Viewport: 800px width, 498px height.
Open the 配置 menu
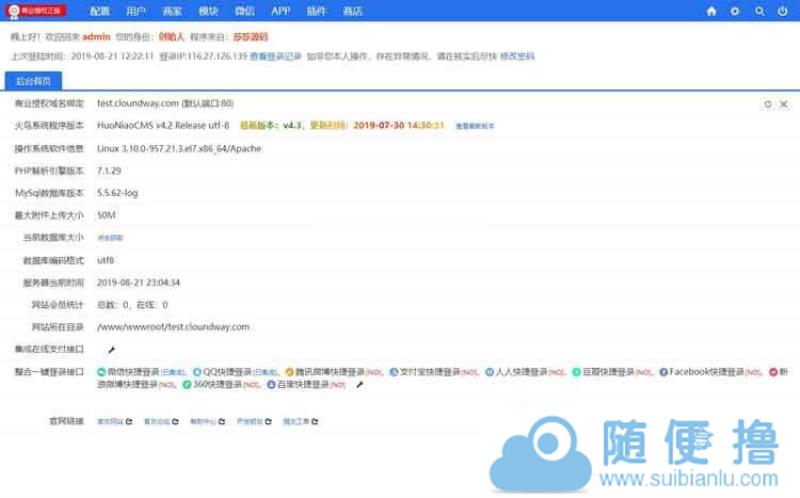pos(100,11)
